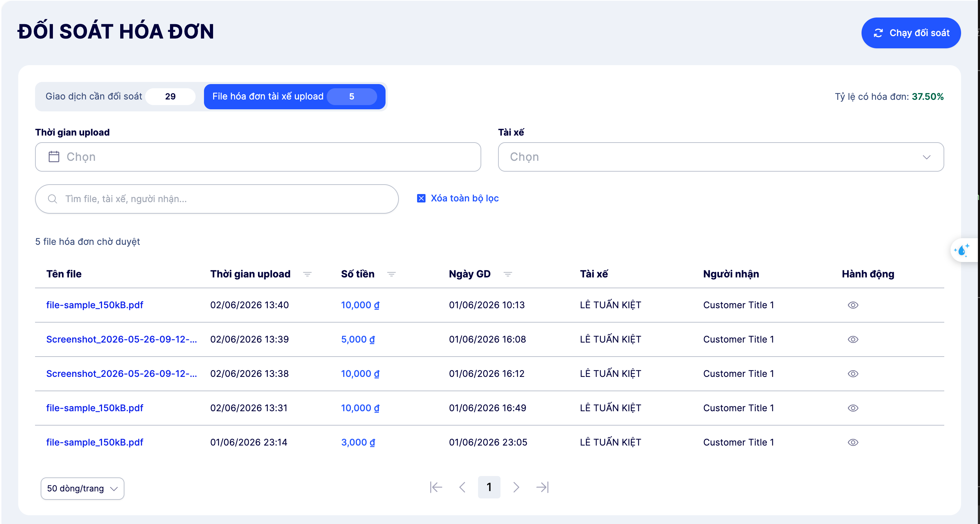
Task: Click the Số tiền column header
Action: click(x=358, y=274)
